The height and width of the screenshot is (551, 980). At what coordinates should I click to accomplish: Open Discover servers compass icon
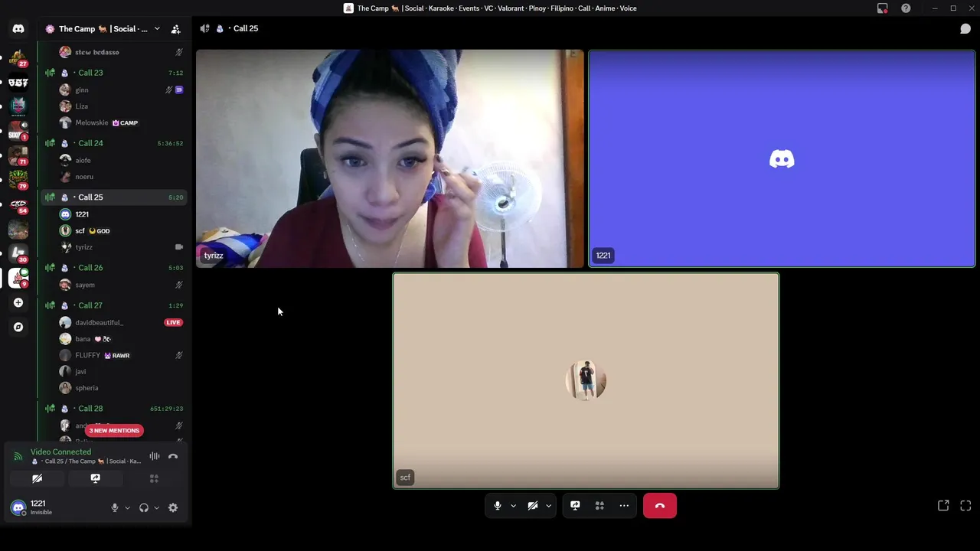pos(18,327)
